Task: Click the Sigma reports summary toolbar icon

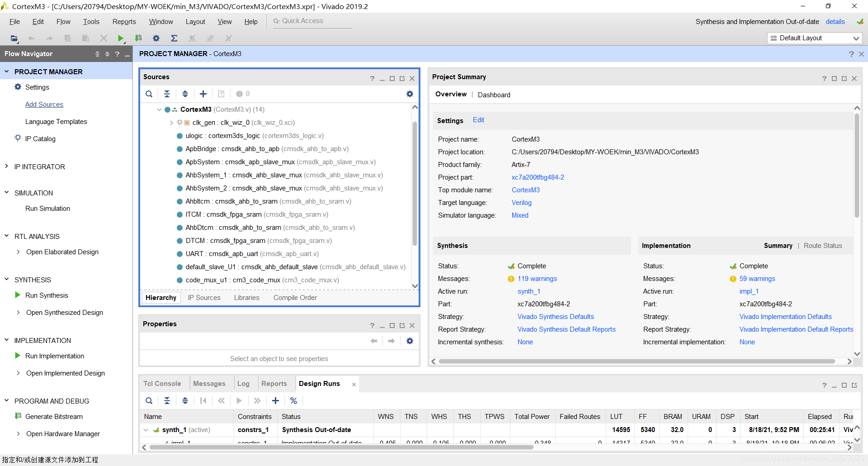Action: 174,38
